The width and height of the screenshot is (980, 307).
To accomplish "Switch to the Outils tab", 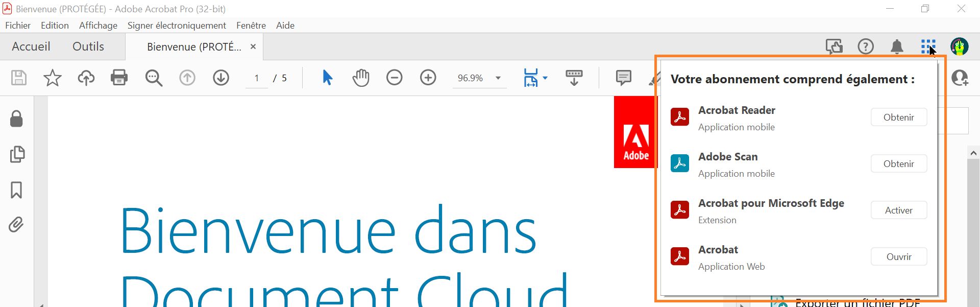I will pos(88,46).
